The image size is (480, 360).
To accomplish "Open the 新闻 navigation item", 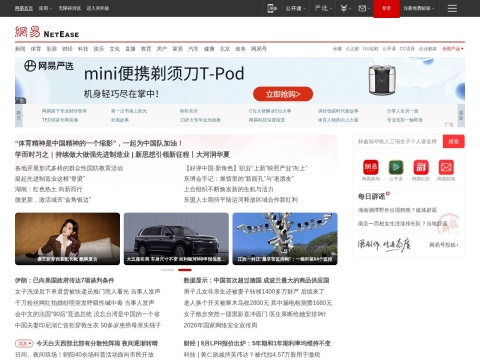I will pos(20,49).
